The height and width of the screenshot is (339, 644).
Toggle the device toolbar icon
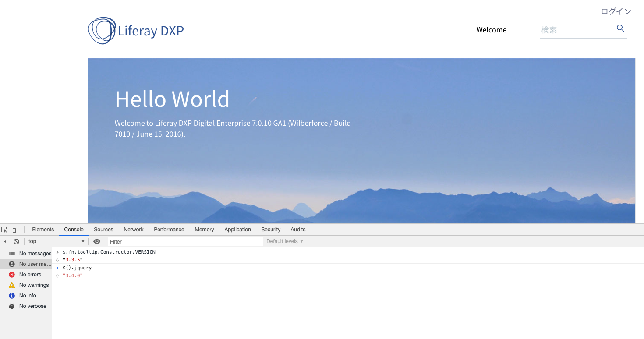16,230
